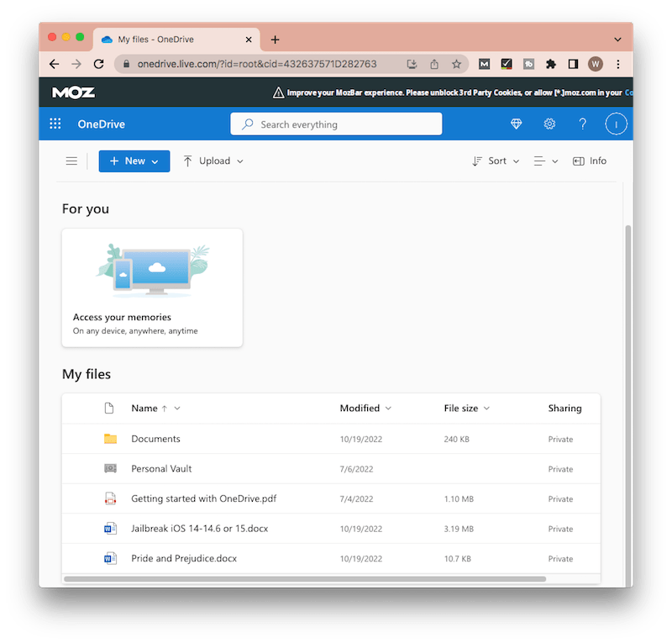This screenshot has height=643, width=672.
Task: Toggle the Chrome side panel icon
Action: click(x=573, y=64)
